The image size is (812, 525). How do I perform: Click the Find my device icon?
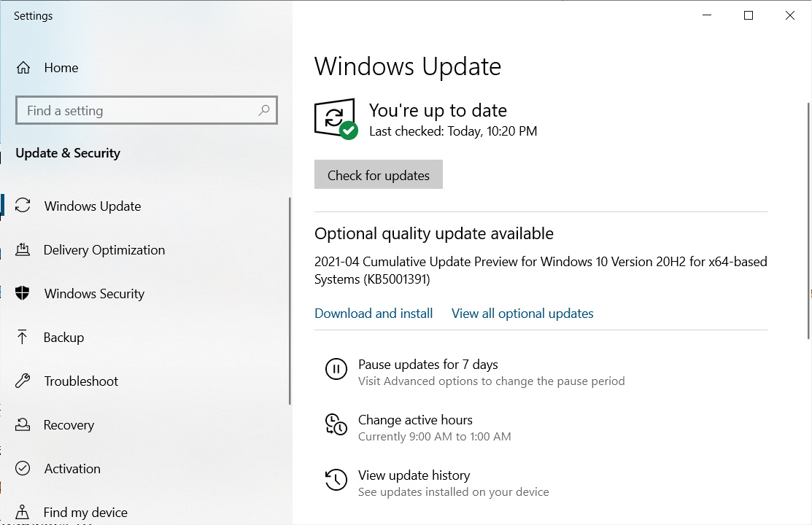pyautogui.click(x=23, y=512)
